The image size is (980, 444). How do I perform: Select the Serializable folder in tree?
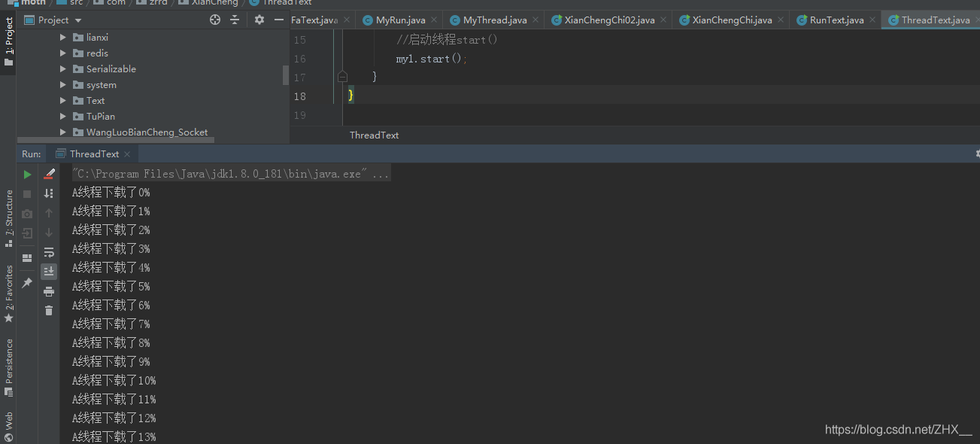(x=111, y=68)
